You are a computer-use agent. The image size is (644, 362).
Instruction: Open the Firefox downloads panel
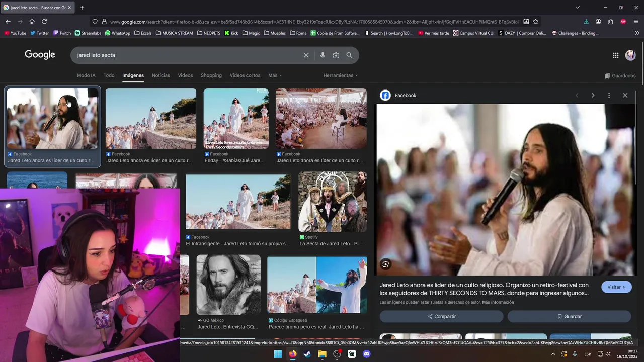(x=586, y=22)
